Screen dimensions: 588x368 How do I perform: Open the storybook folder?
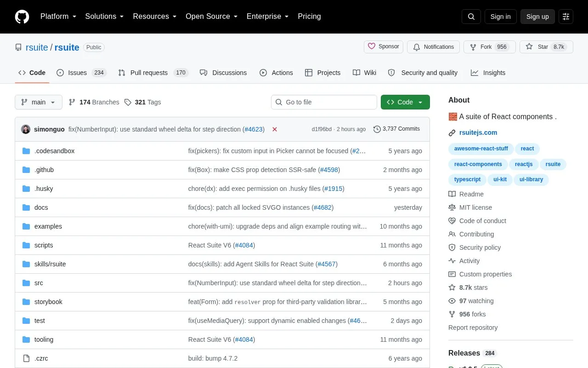[48, 302]
